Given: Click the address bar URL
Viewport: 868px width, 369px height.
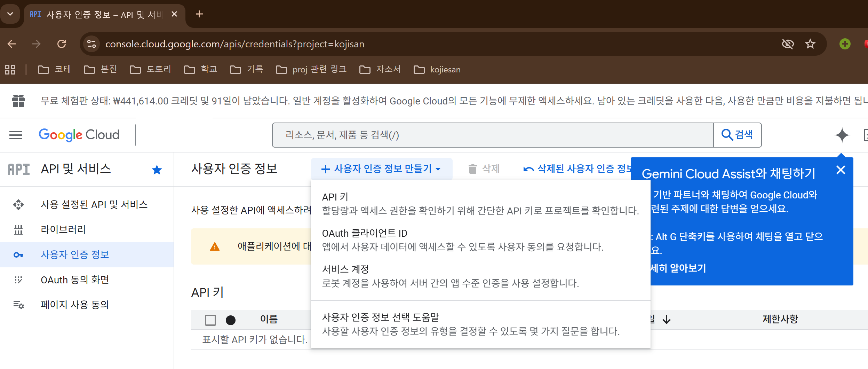Looking at the screenshot, I should pyautogui.click(x=235, y=44).
